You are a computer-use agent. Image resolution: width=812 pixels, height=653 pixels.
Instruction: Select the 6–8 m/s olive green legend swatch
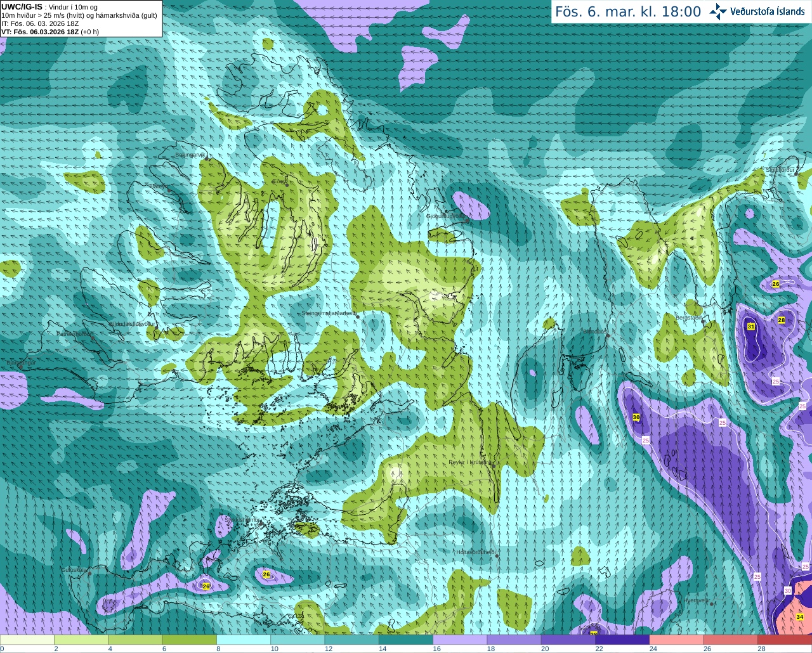coord(190,640)
